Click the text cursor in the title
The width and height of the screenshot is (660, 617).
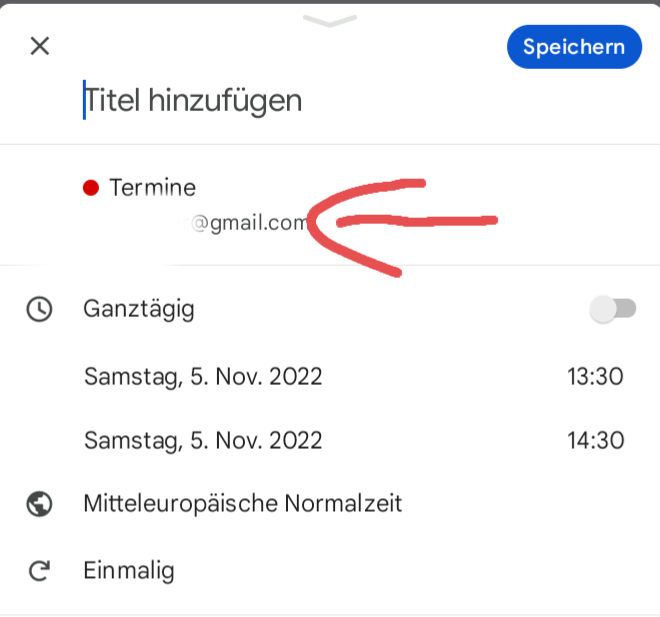point(84,100)
